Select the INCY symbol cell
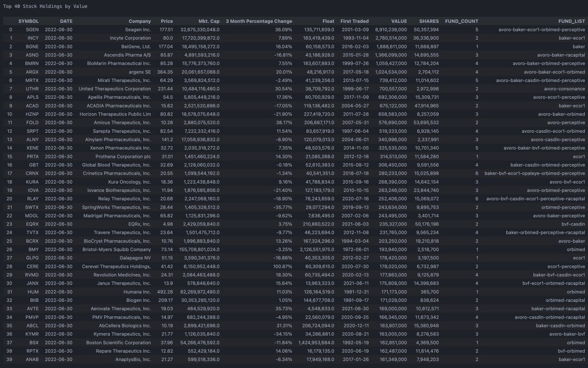The height and width of the screenshot is (368, 588). tap(32, 38)
